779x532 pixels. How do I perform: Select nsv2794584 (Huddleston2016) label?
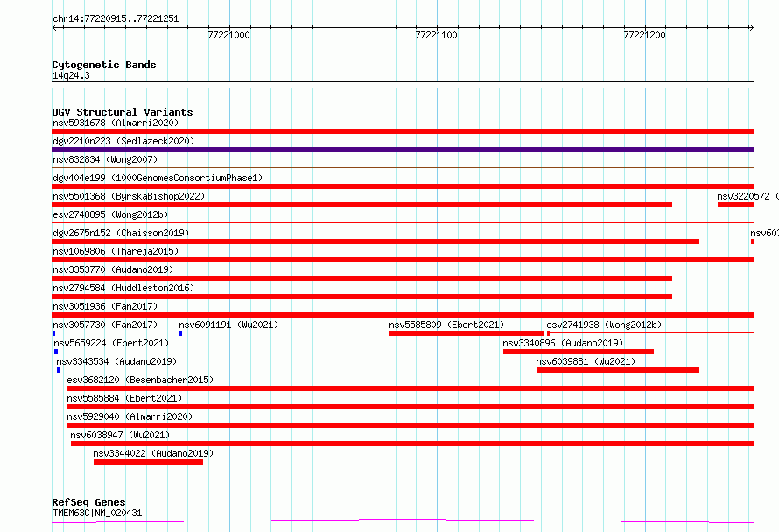coord(123,288)
